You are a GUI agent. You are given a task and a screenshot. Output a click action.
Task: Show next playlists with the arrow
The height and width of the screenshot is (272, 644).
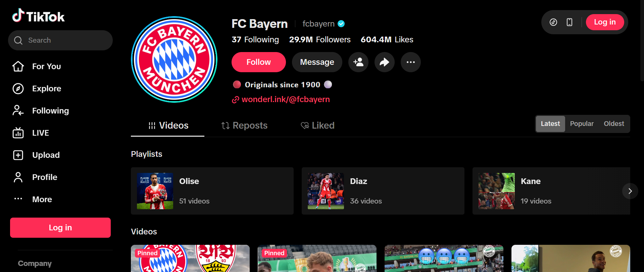[630, 191]
